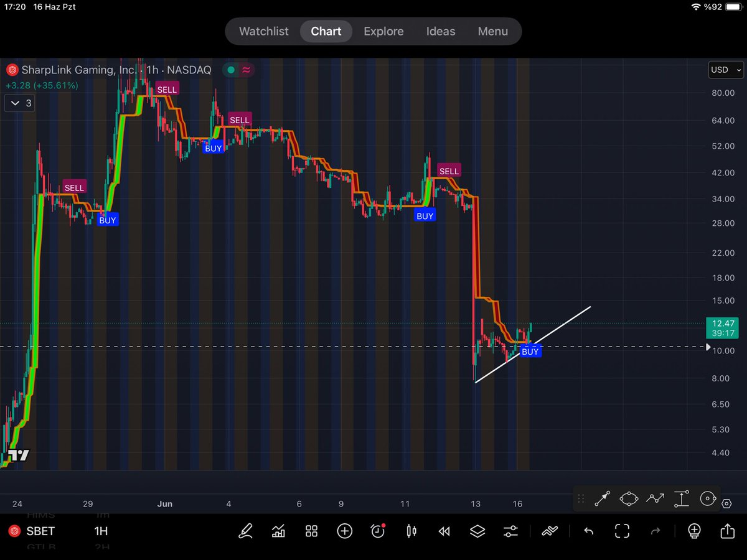This screenshot has height=560, width=747.
Task: Tap the +3.28 (+35.61%) change text
Action: (x=42, y=85)
